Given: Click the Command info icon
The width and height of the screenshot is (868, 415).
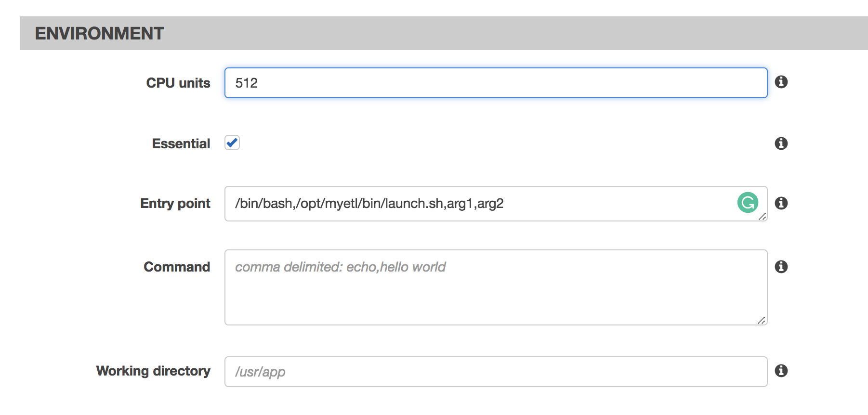Looking at the screenshot, I should (x=781, y=267).
